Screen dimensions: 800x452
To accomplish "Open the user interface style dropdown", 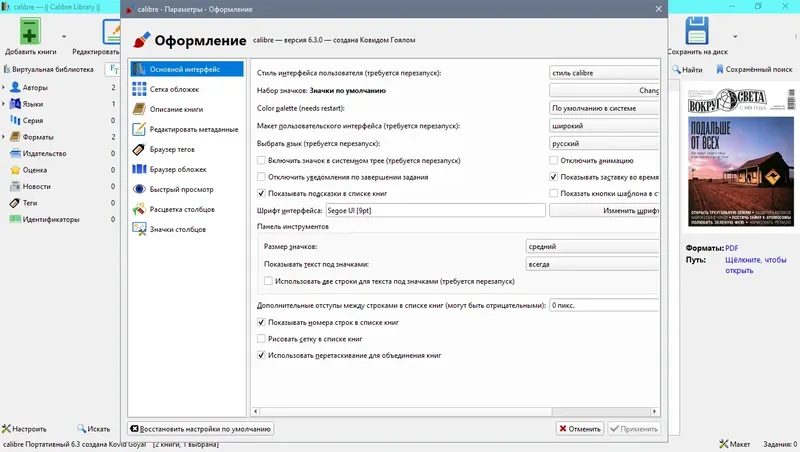I will 604,73.
